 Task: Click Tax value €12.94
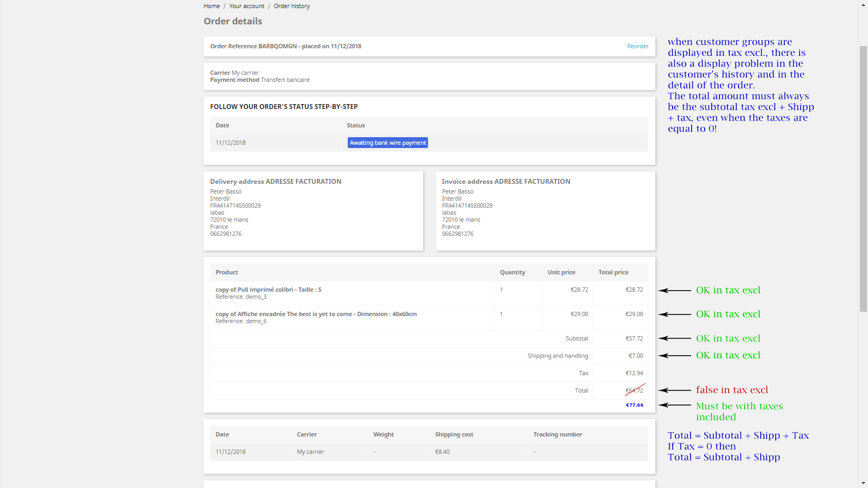(634, 373)
